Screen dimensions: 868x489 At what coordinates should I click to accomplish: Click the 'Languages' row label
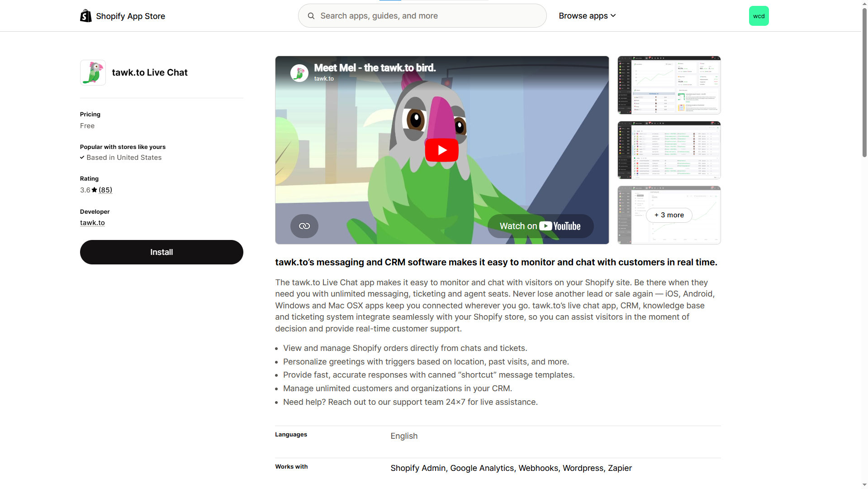click(291, 435)
